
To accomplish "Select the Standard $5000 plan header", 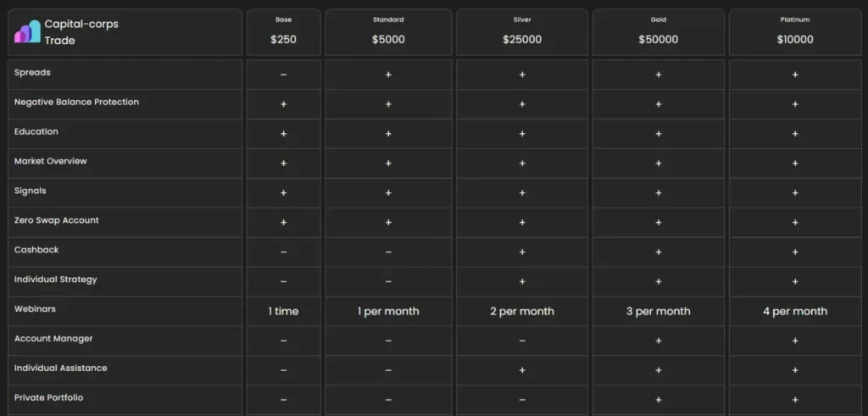I will pos(388,32).
